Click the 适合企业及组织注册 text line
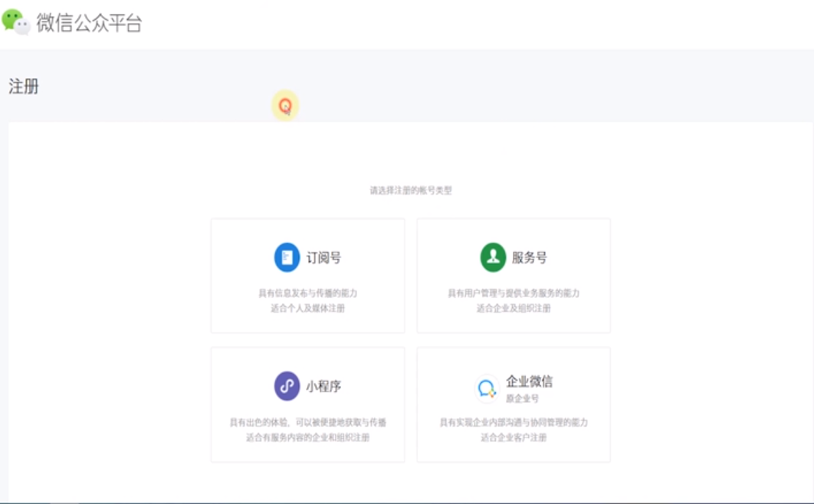 click(514, 308)
